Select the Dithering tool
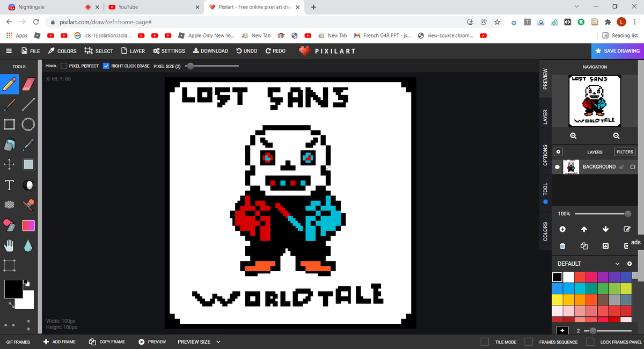 (x=9, y=205)
